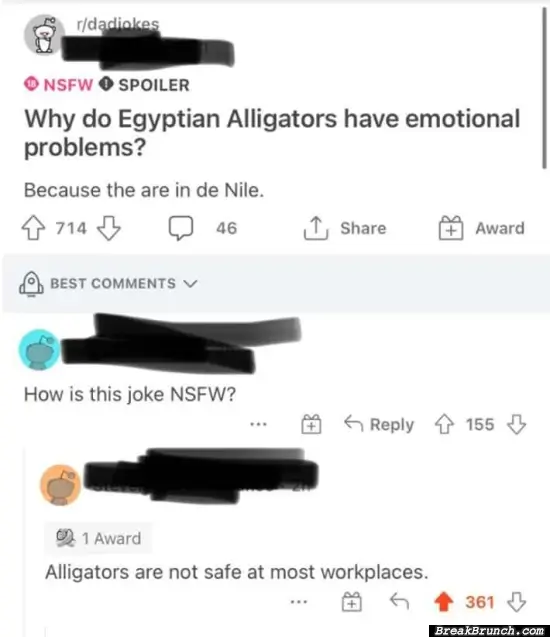Downvote the Egyptian Alligators post
The image size is (550, 637).
click(109, 228)
